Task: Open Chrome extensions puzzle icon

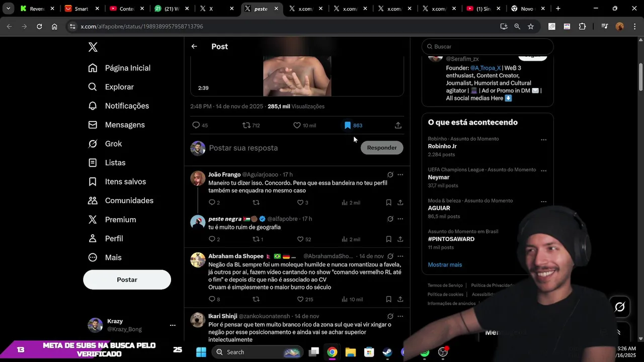Action: click(582, 26)
